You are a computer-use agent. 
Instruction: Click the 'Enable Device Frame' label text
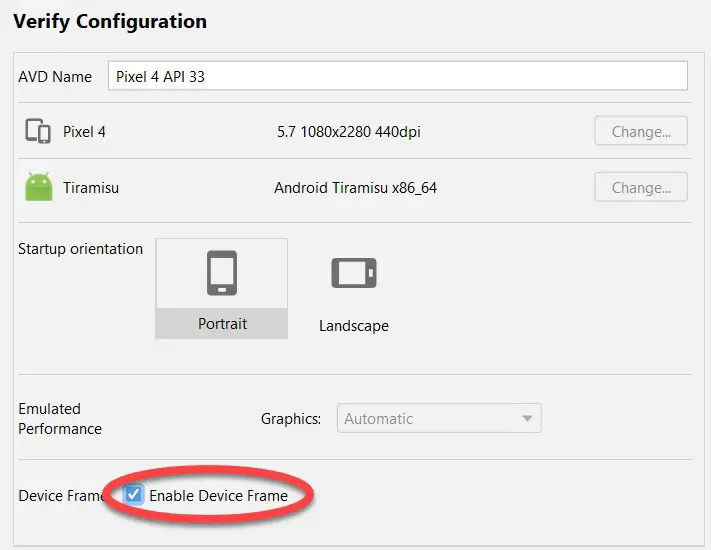coord(219,496)
